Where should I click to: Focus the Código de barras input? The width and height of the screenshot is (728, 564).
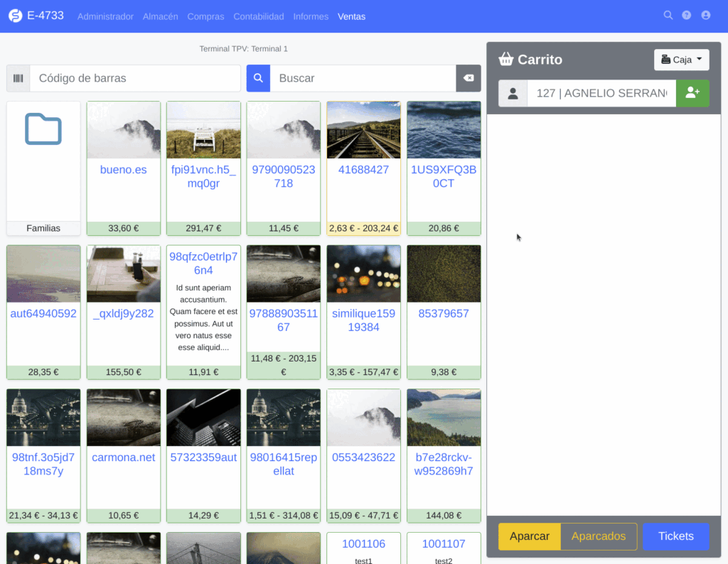click(135, 78)
